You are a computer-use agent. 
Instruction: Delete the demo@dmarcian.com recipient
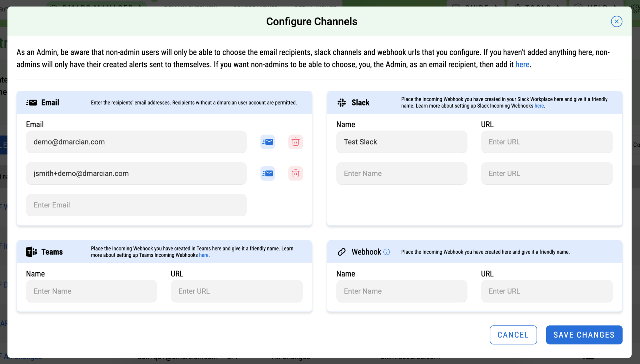coord(295,142)
